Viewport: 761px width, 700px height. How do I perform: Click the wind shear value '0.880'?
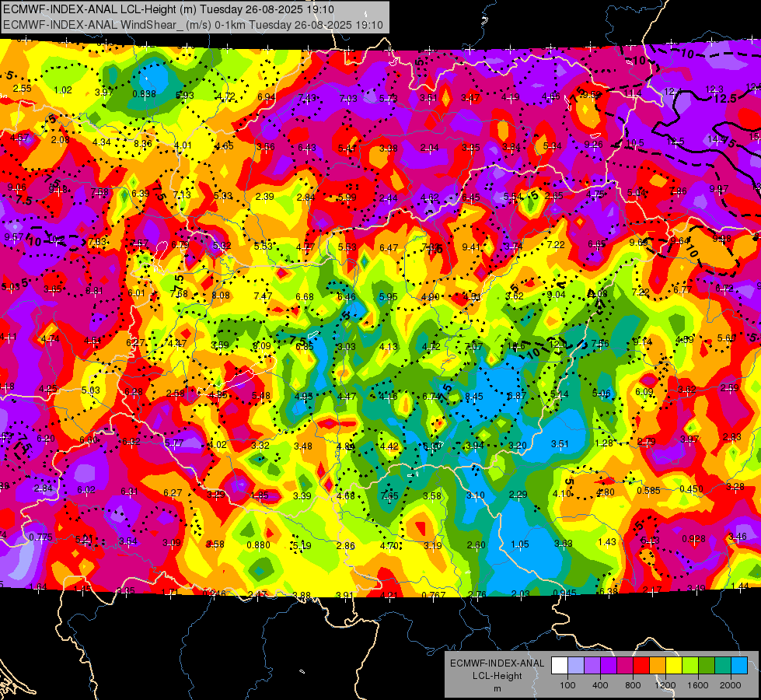258,545
